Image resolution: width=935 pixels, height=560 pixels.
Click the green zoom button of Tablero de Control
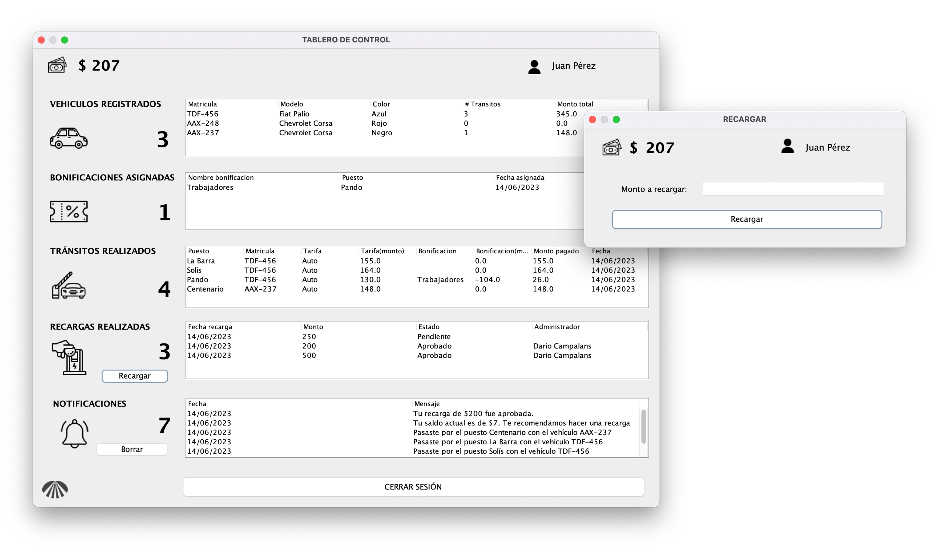tap(65, 40)
